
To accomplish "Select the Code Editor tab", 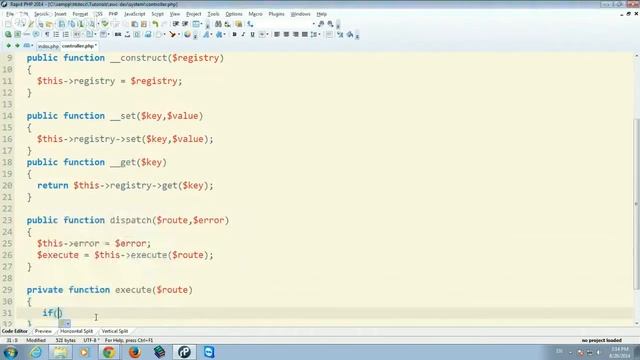I will [15, 331].
